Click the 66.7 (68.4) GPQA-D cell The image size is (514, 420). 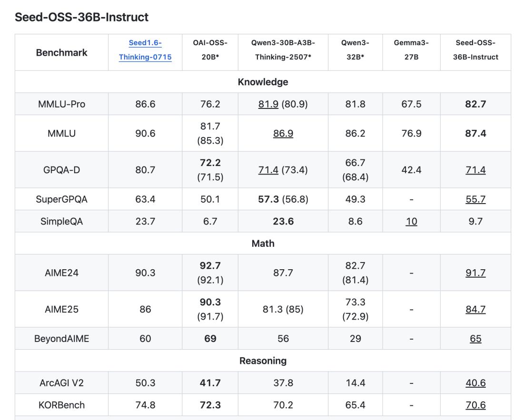coord(356,170)
